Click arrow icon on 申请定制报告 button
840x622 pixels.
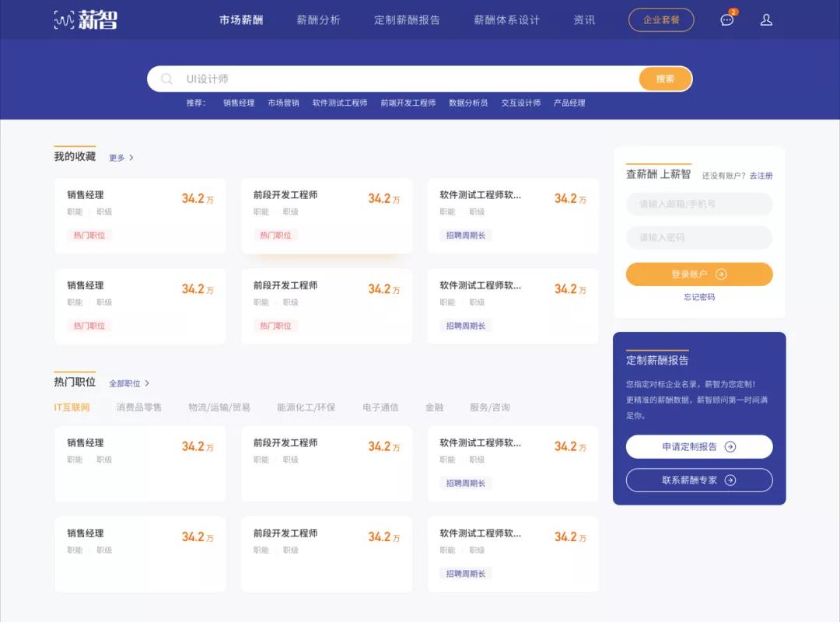730,447
